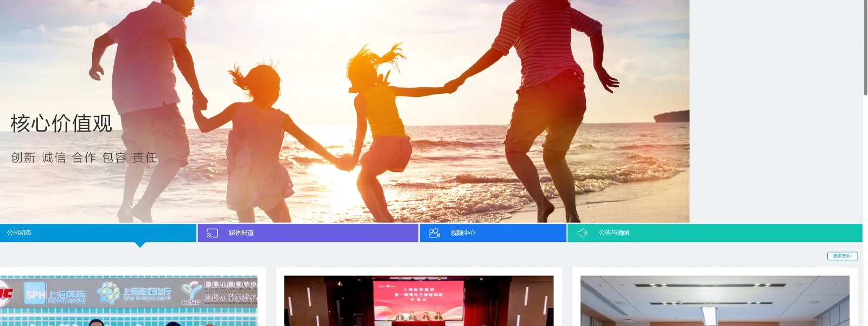Viewport: 868px width, 326px height.
Task: Open the conference room ceiling news thumbnail
Action: click(x=714, y=300)
